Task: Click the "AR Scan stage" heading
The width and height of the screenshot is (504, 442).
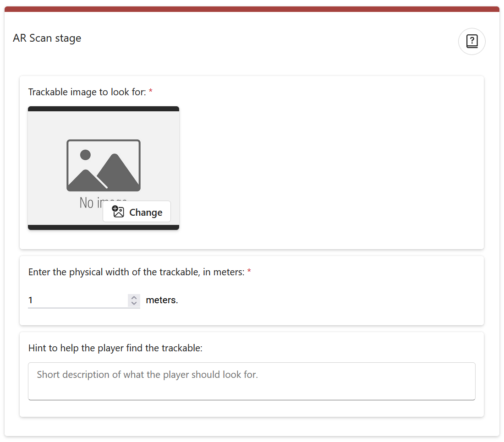Action: tap(47, 38)
